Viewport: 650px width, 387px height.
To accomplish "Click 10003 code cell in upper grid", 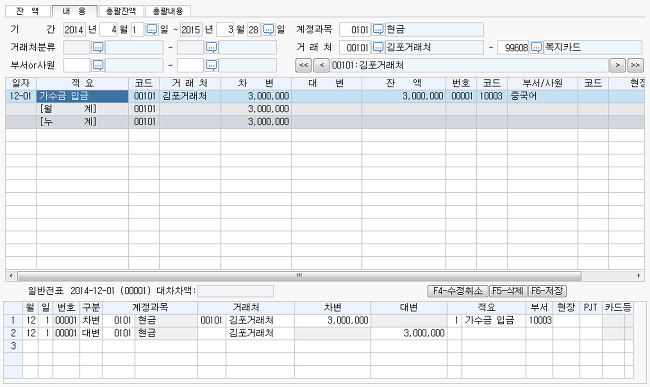I will 492,96.
